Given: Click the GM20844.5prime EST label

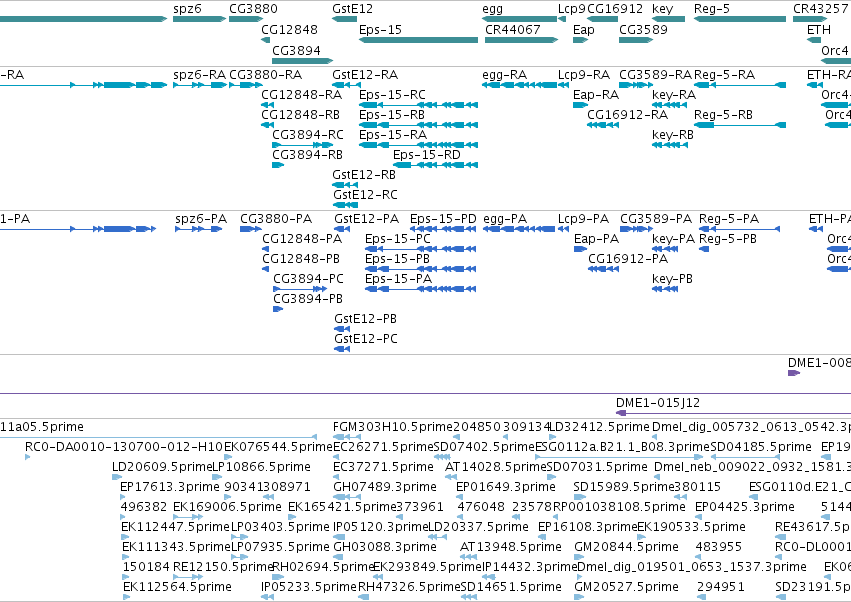Looking at the screenshot, I should coord(626,547).
